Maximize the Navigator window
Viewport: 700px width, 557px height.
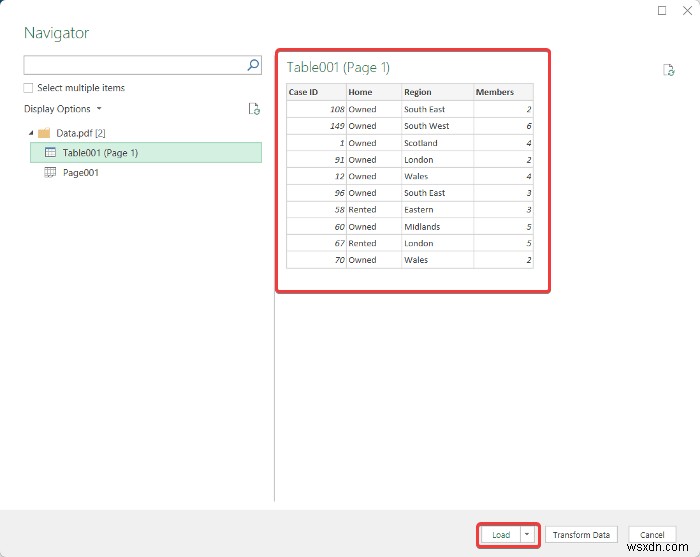tap(662, 10)
